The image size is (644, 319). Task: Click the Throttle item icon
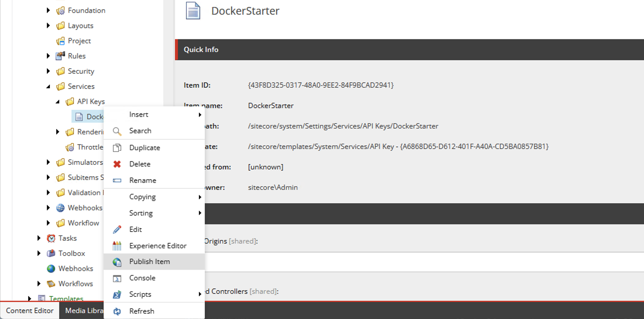pos(70,147)
